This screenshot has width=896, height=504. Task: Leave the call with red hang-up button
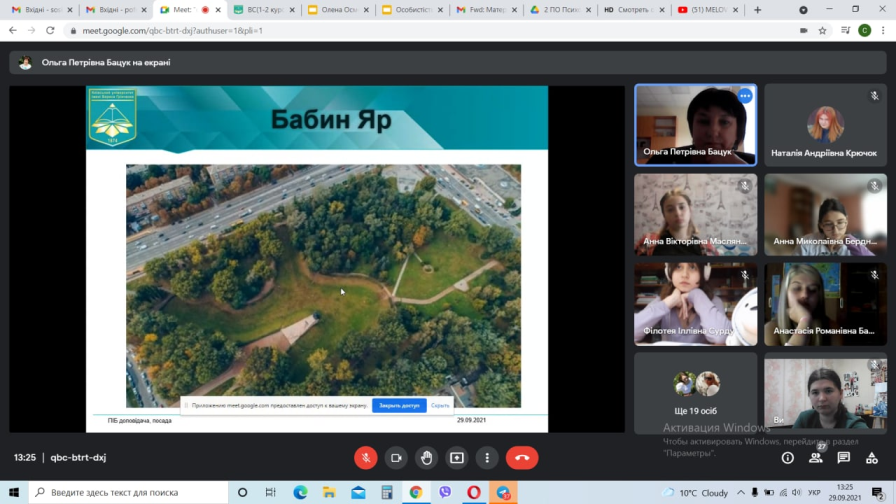tap(521, 458)
